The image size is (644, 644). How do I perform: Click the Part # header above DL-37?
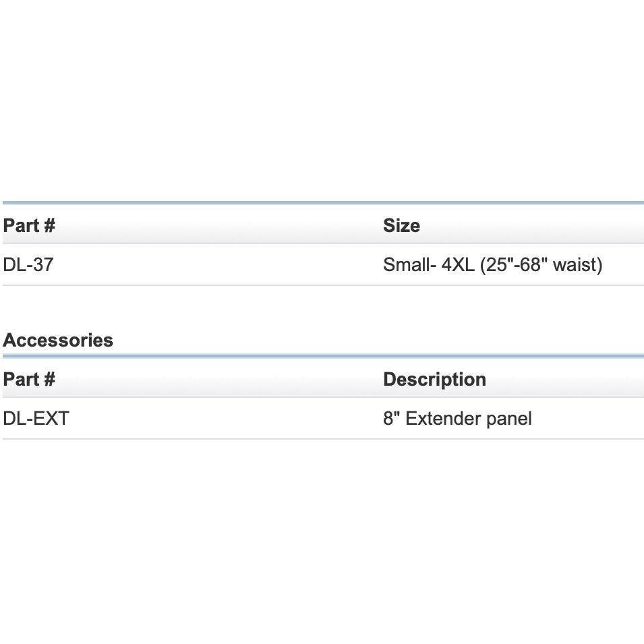point(29,225)
